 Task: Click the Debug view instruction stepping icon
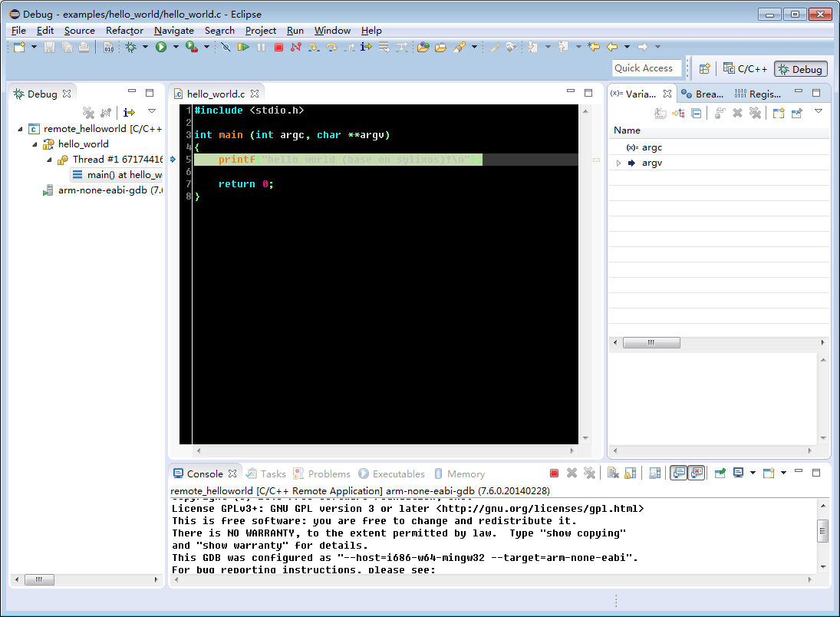coord(129,113)
